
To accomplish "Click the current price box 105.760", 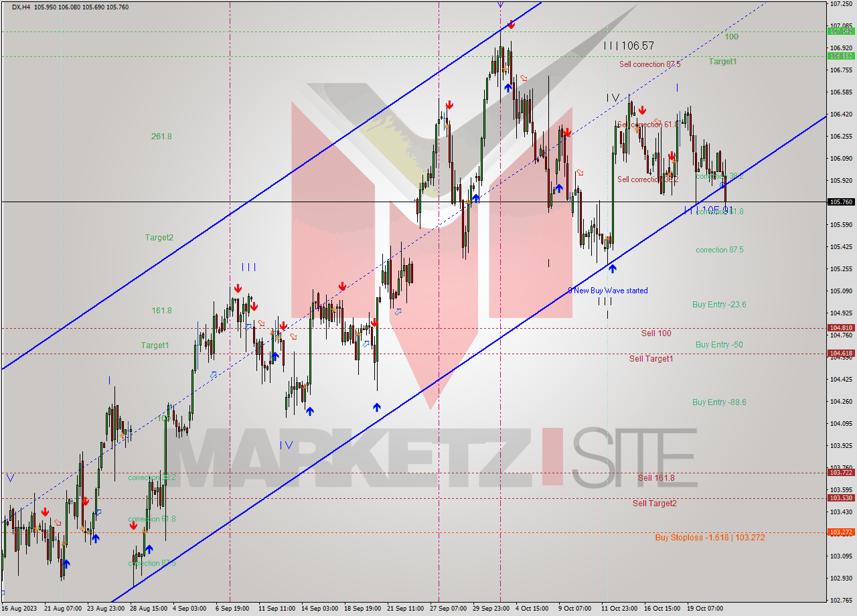I will tap(841, 202).
